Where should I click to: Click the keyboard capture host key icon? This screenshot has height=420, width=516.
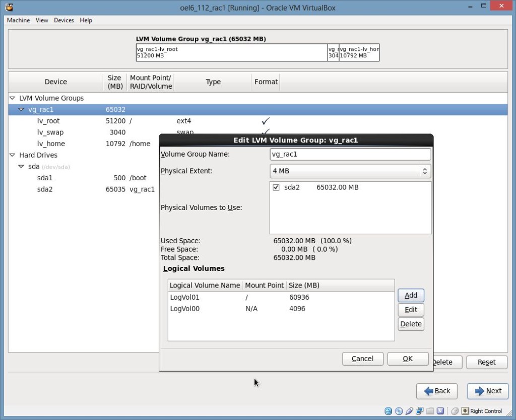[x=465, y=411]
